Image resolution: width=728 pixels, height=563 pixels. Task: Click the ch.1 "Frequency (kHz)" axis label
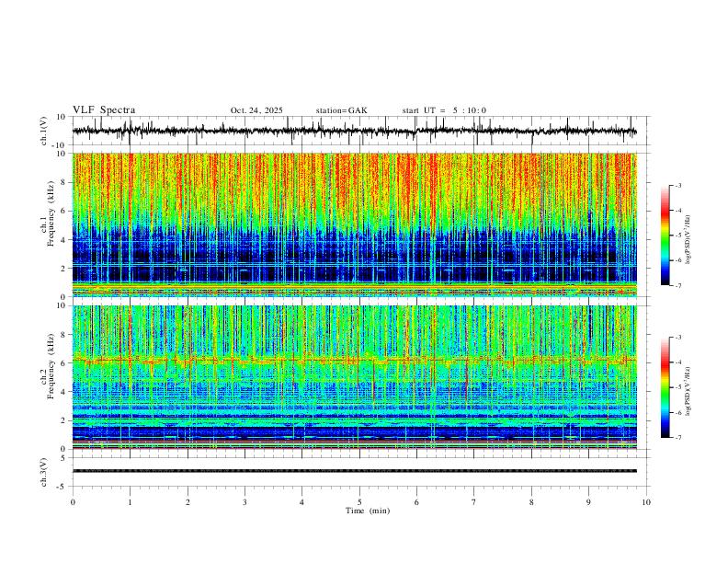51,213
